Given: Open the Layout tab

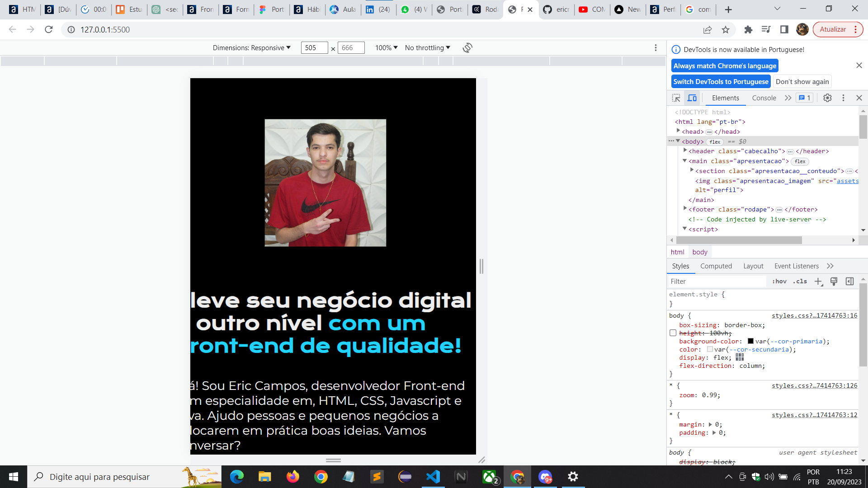Looking at the screenshot, I should pyautogui.click(x=753, y=266).
